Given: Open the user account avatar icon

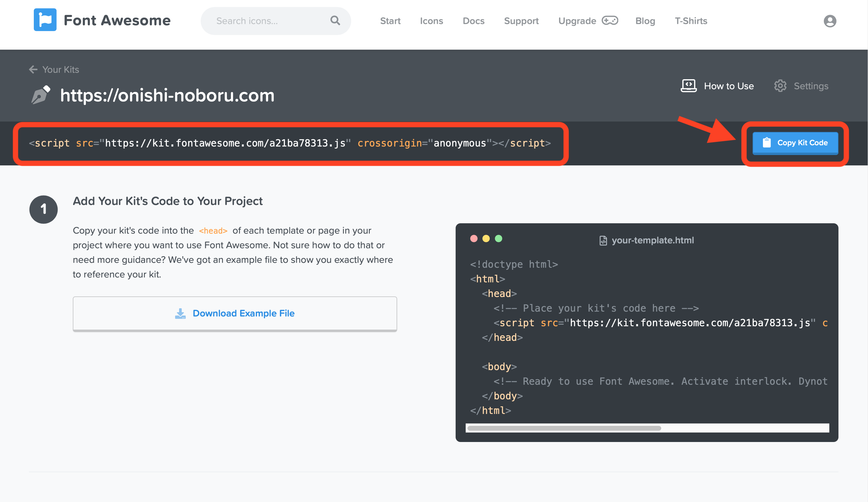Looking at the screenshot, I should (830, 21).
